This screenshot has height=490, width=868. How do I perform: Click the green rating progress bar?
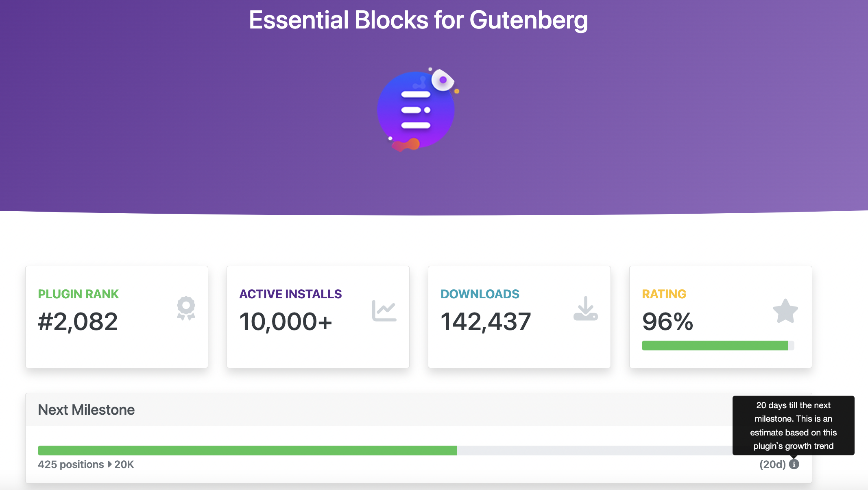point(715,346)
